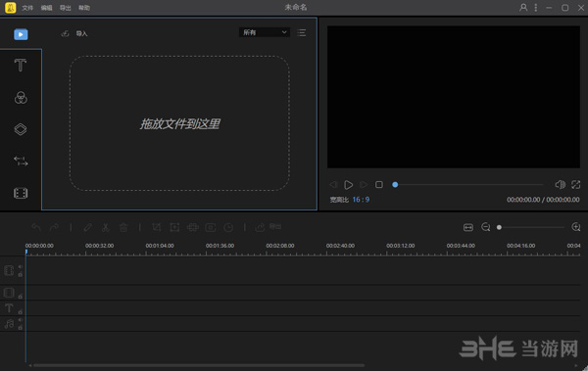Click the timeline zoom slider handle

[x=499, y=227]
